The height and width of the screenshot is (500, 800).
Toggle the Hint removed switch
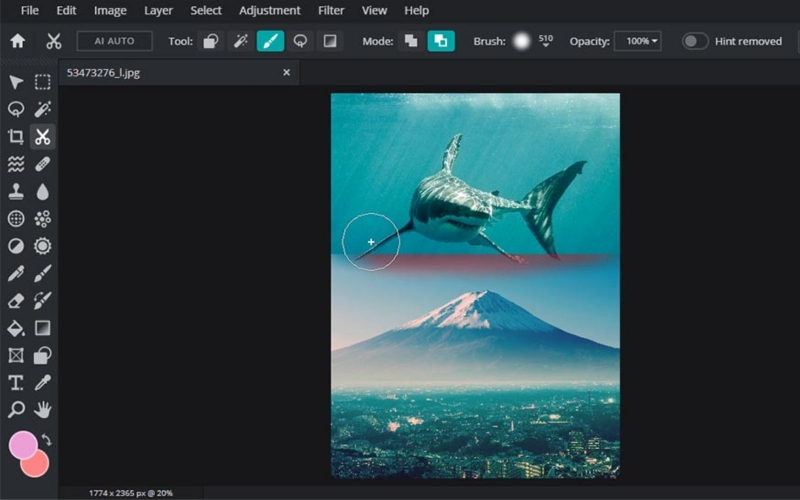[x=695, y=41]
